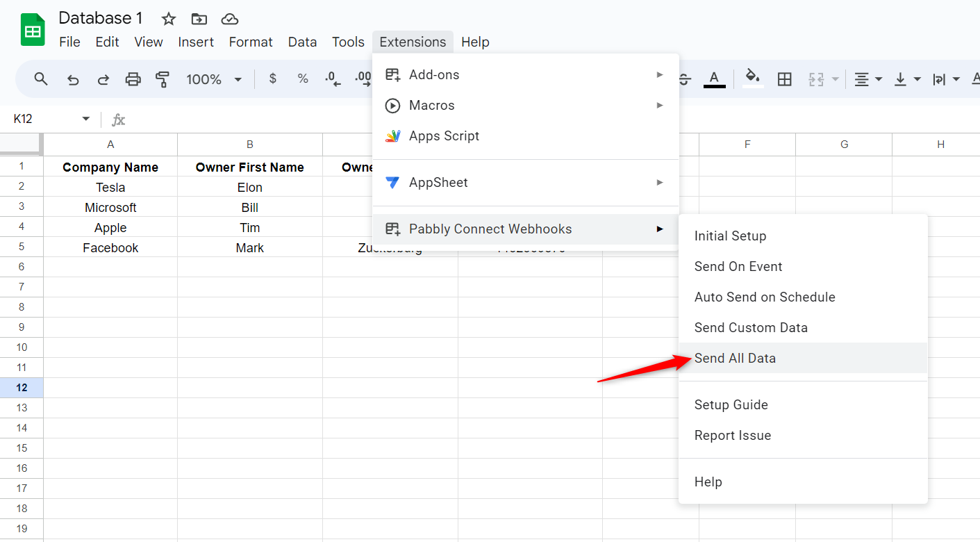Choose Send On Event
Image resolution: width=980 pixels, height=542 pixels.
point(803,266)
